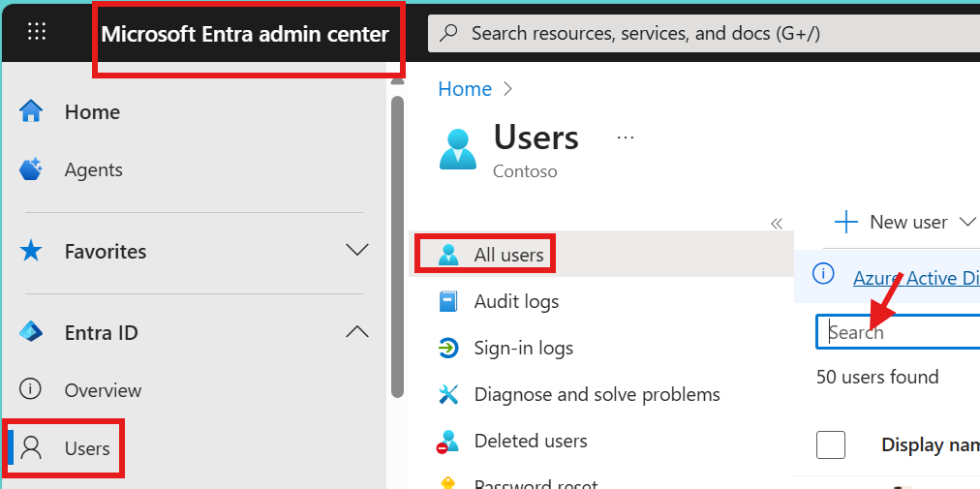
Task: Click the Azure Active Directory banner link
Action: coord(916,278)
